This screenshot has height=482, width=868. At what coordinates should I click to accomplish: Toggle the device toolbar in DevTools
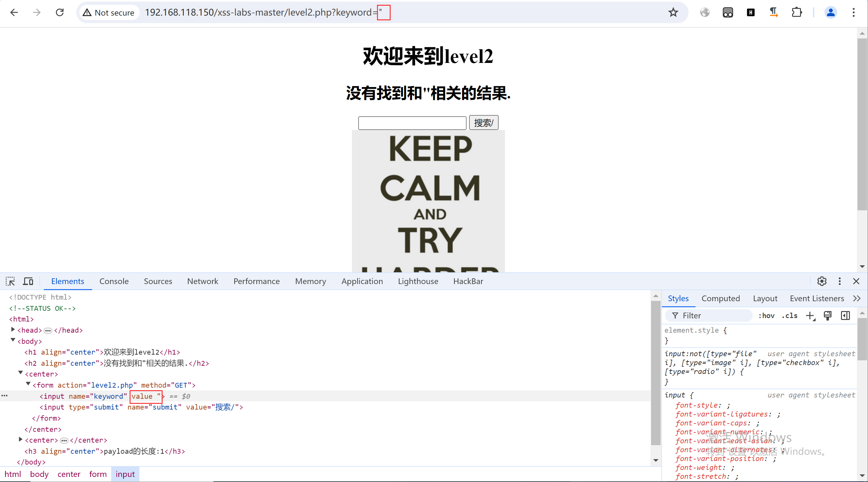click(28, 281)
